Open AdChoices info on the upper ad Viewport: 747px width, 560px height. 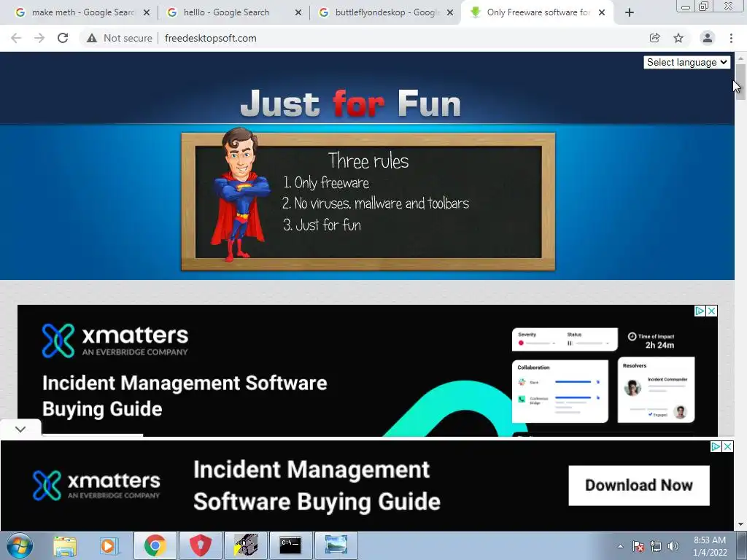[700, 311]
